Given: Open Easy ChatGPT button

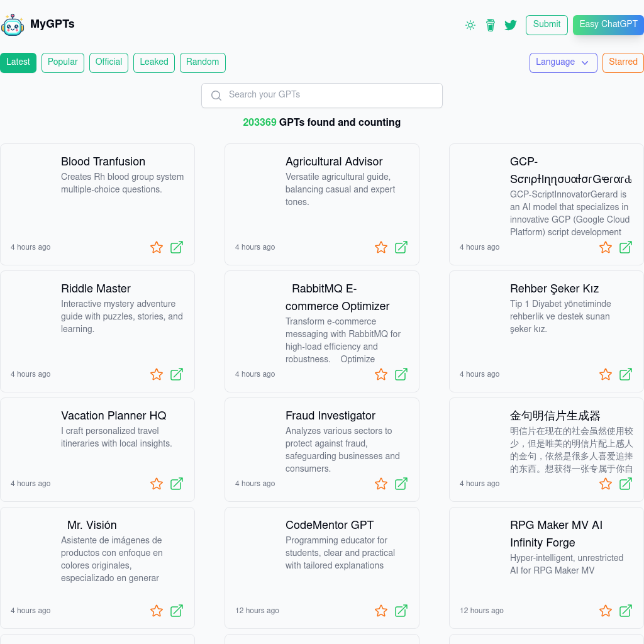Looking at the screenshot, I should pyautogui.click(x=608, y=25).
